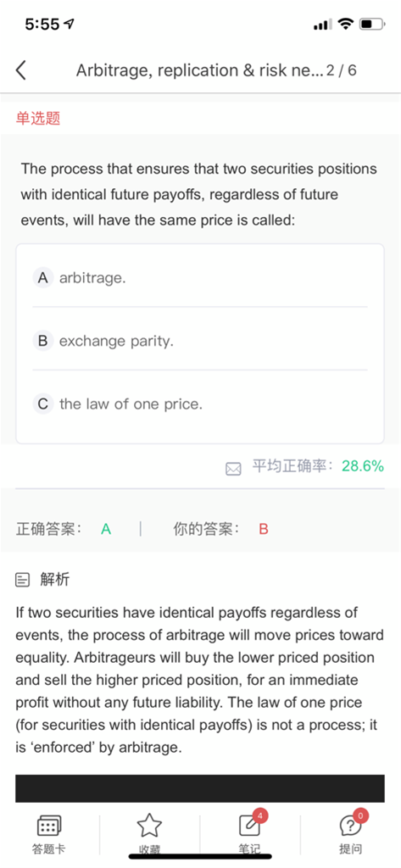Viewport: 401px width, 868px height.
Task: Tap the back arrow icon
Action: point(21,70)
